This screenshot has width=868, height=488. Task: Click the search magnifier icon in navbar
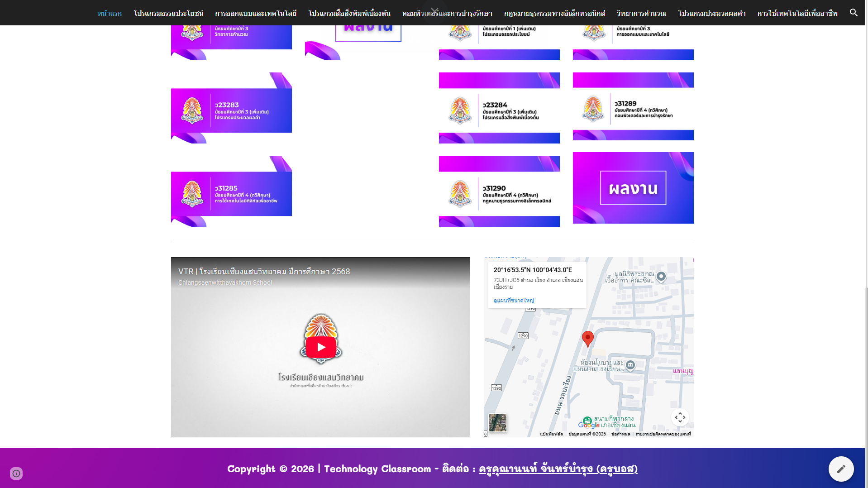tap(854, 13)
